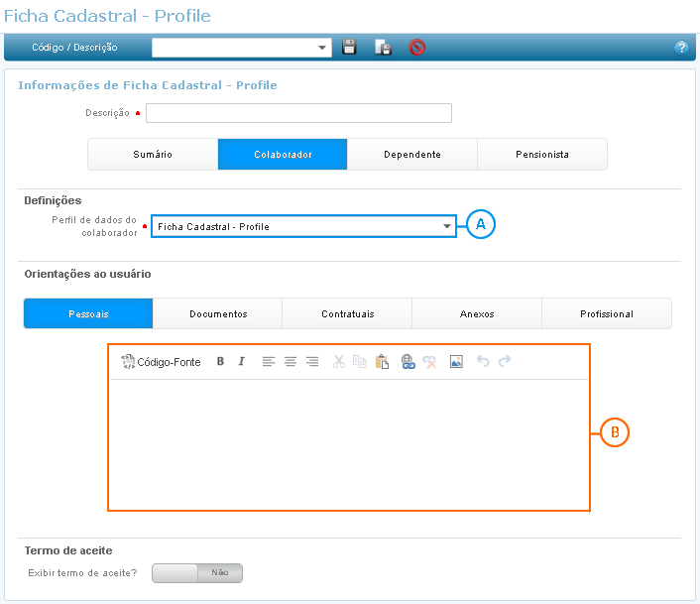Screen dimensions: 700x604
Task: Expand Perfil de dados do colaborador dropdown
Action: 446,226
